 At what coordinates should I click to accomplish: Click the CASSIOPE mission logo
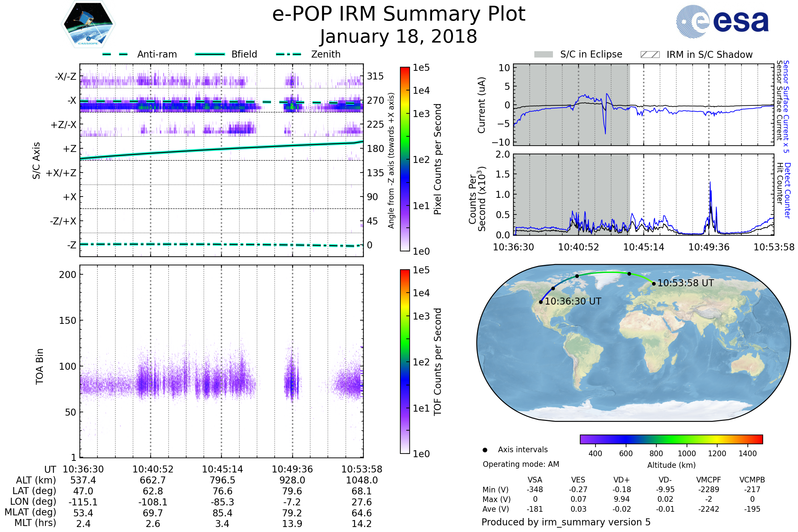click(88, 24)
